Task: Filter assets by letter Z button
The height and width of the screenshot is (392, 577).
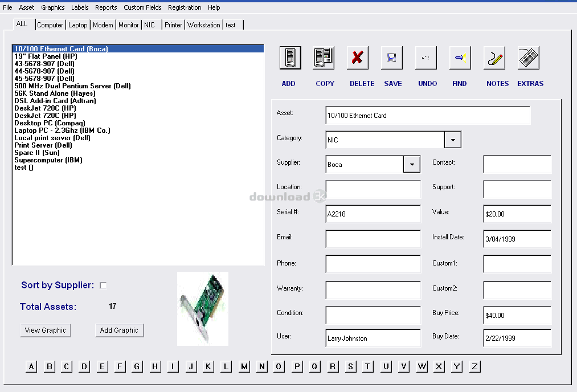Action: 474,366
